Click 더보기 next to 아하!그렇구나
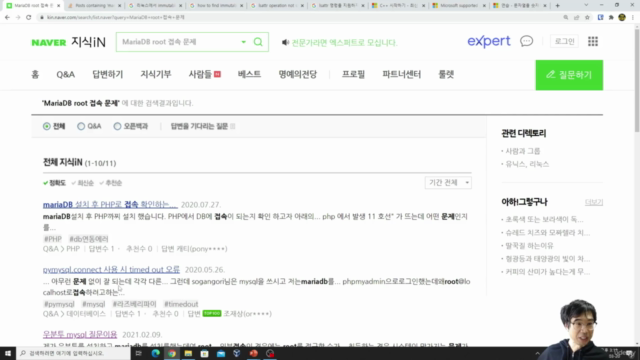Viewport: 640px width, 360px height. click(x=594, y=202)
